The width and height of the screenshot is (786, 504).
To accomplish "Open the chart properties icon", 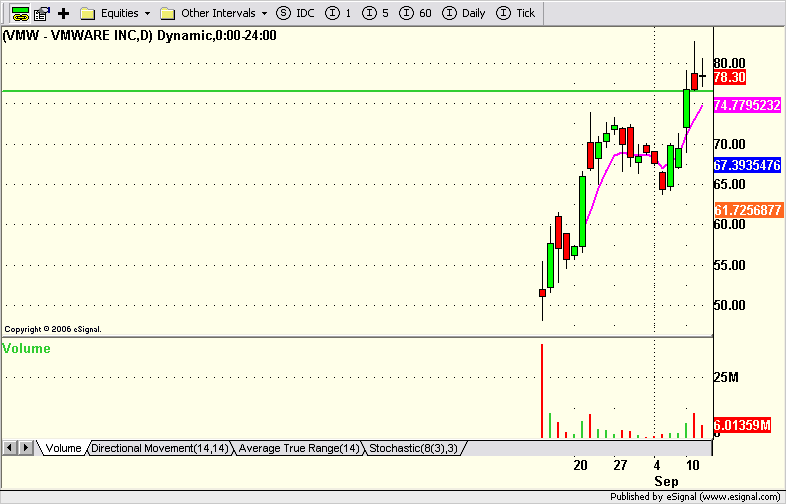I will tap(42, 14).
